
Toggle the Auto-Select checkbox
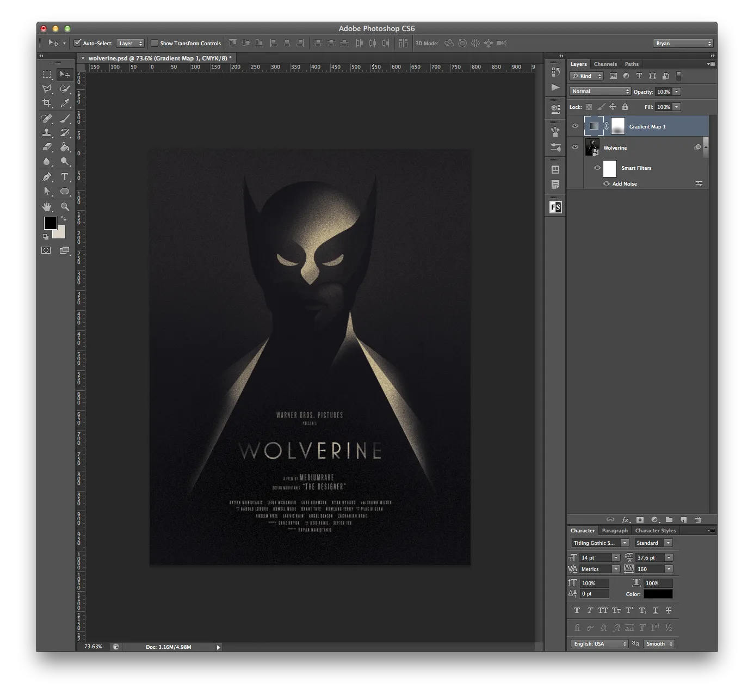pos(78,43)
